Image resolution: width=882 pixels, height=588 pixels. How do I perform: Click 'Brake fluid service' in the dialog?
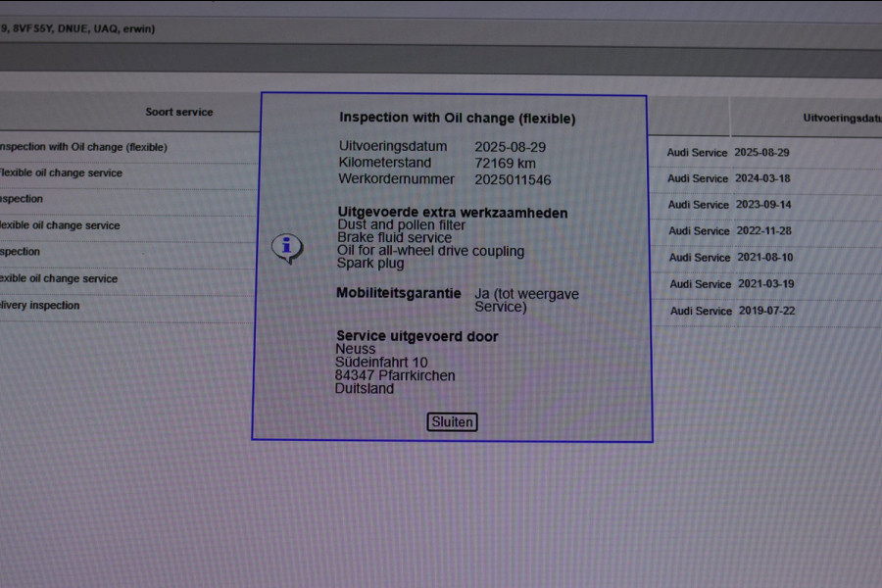(394, 237)
